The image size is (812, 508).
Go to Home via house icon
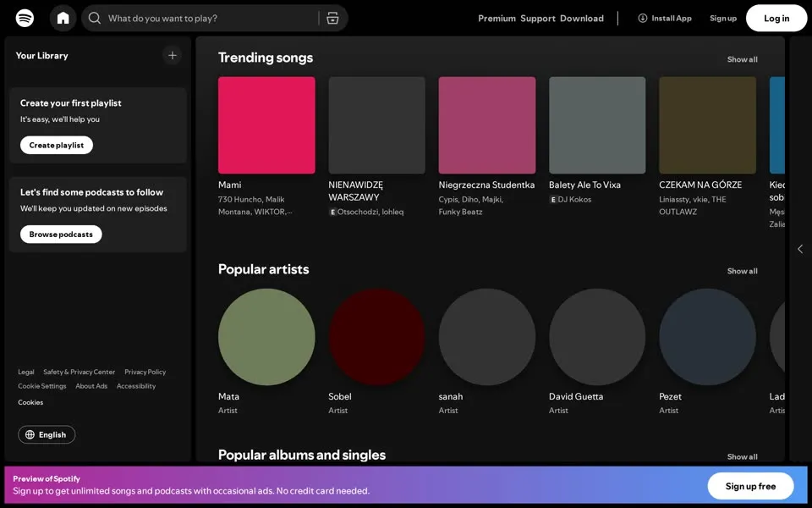[x=63, y=18]
